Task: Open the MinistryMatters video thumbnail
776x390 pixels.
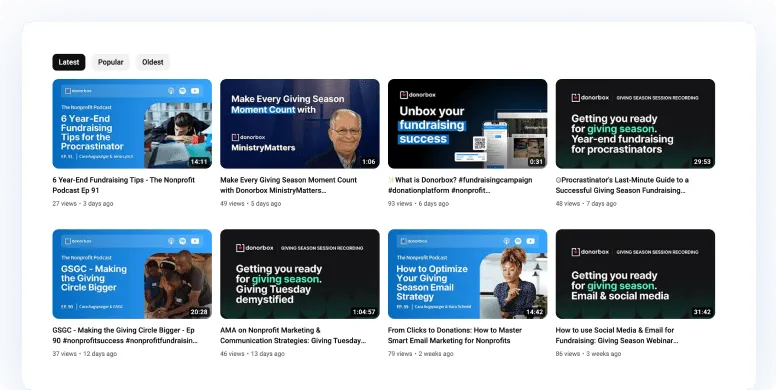Action: (x=300, y=124)
